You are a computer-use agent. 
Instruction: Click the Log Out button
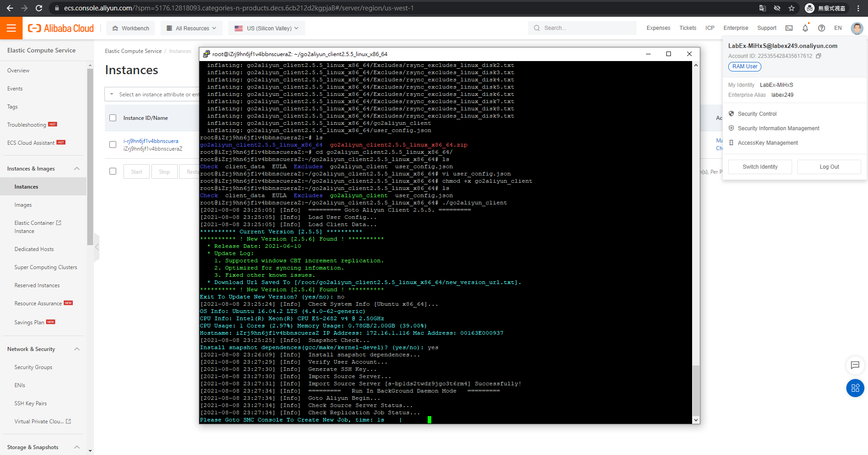coord(829,167)
